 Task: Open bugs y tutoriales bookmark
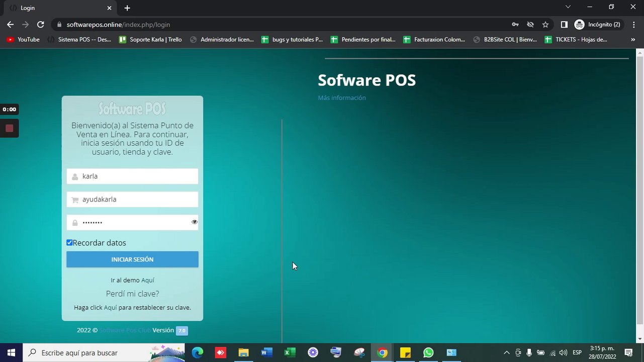pyautogui.click(x=293, y=39)
